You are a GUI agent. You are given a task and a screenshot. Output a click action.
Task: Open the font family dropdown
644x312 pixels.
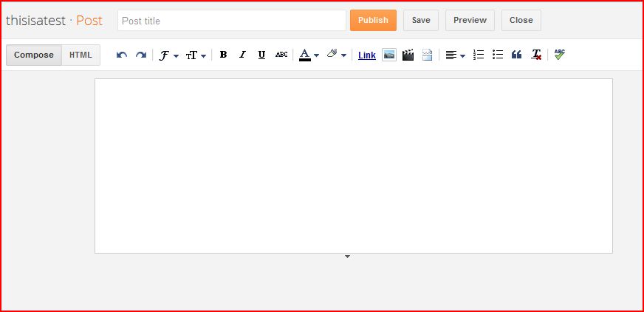(x=169, y=55)
